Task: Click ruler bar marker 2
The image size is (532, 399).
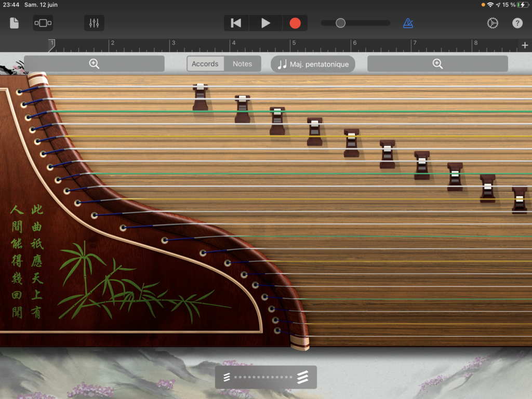Action: click(x=112, y=44)
